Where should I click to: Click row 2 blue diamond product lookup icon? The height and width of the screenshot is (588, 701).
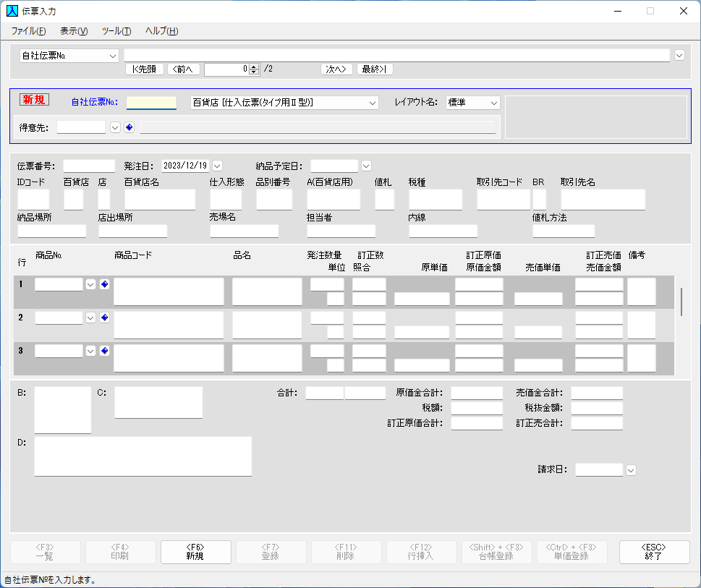(x=104, y=318)
